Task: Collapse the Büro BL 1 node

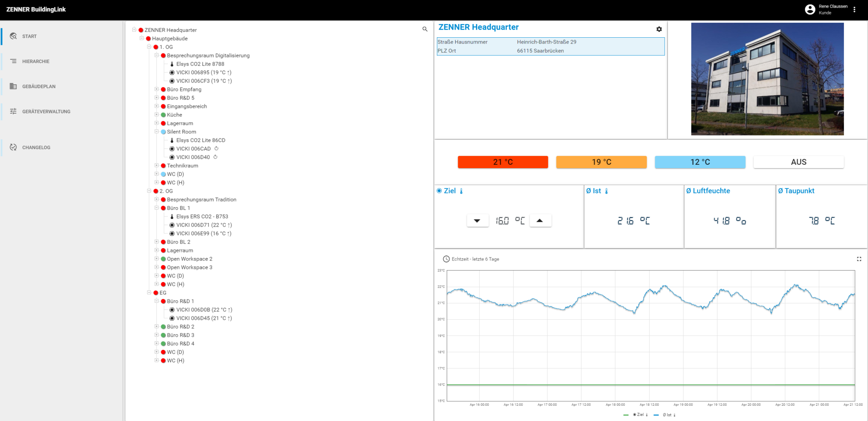Action: click(156, 208)
